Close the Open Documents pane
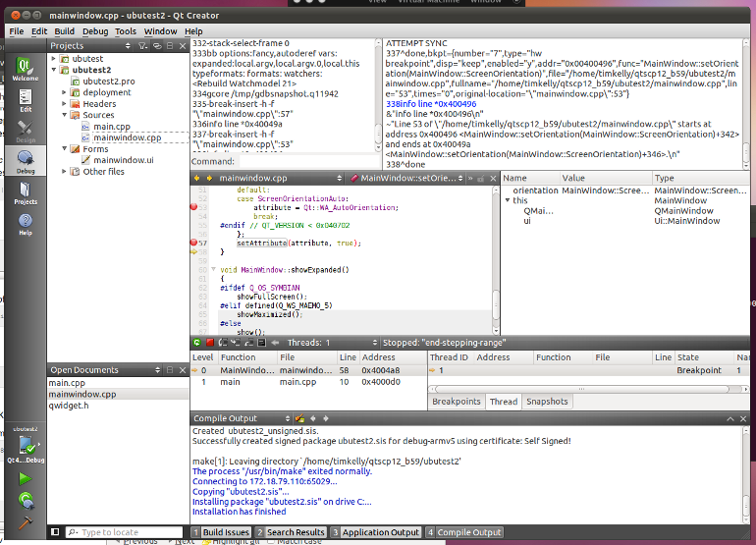 (x=183, y=370)
